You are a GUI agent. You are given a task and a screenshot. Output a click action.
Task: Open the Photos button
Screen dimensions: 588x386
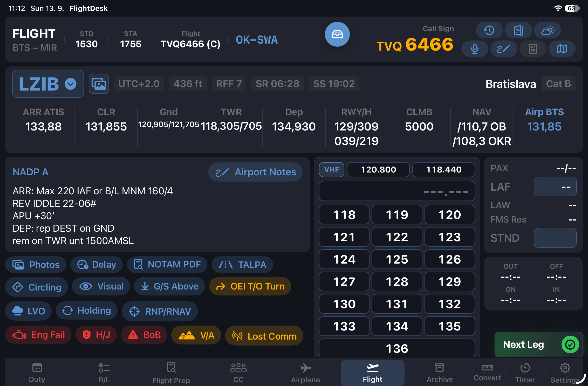click(36, 265)
